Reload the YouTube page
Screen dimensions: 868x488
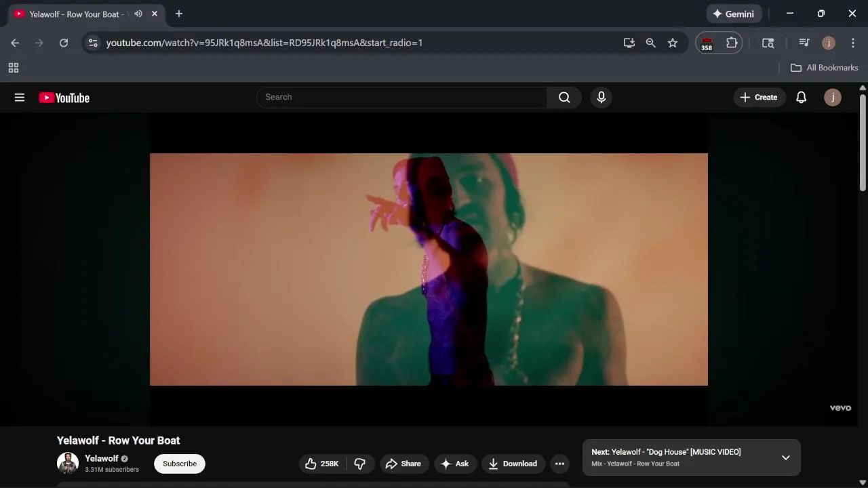64,43
